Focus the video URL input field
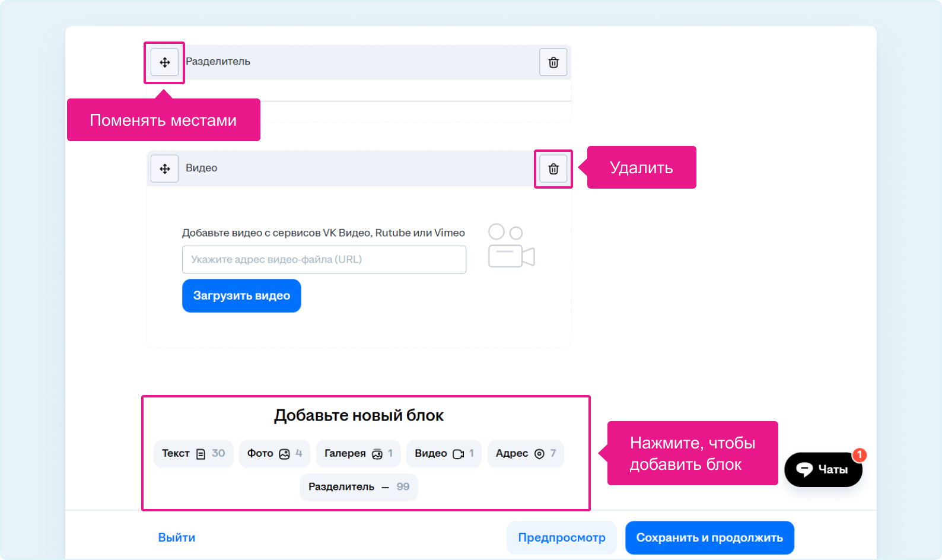 click(324, 260)
